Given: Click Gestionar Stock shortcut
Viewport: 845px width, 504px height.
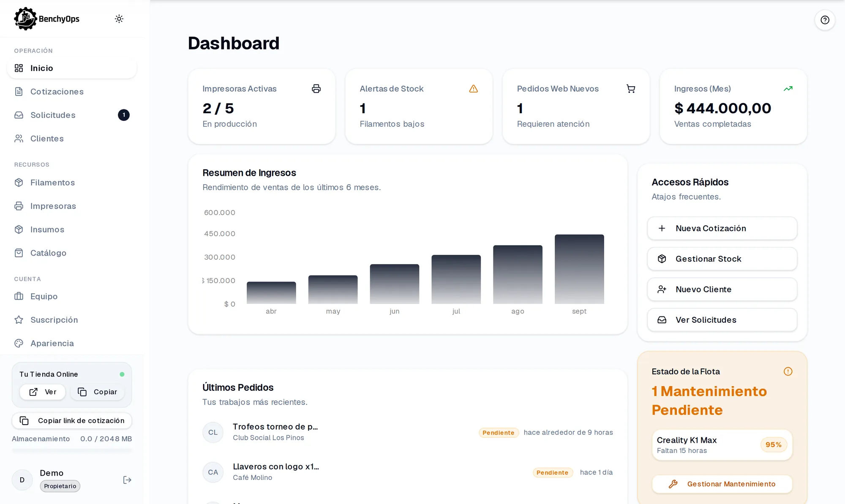Looking at the screenshot, I should [722, 259].
